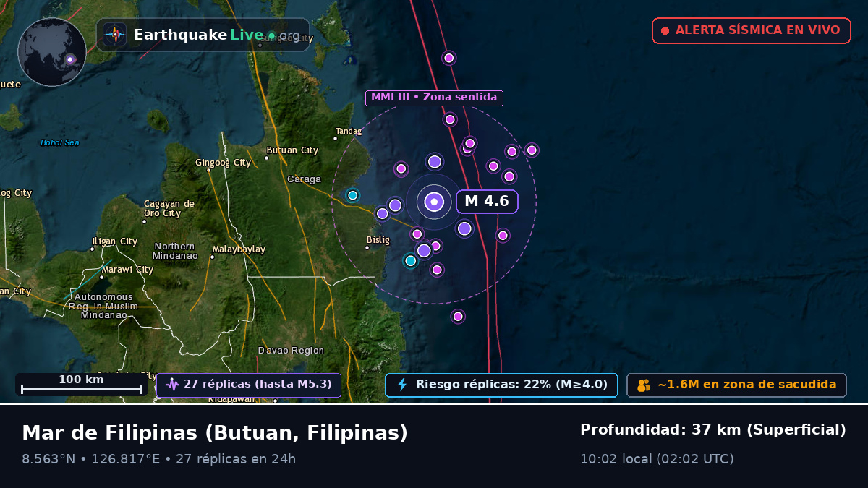
Task: Click the lightning bolt risk icon
Action: coord(402,385)
